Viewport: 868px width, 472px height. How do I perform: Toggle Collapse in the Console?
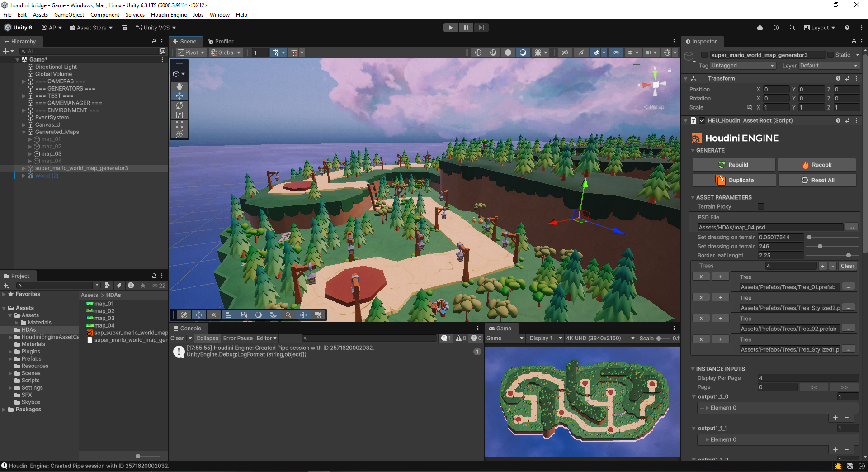point(207,338)
